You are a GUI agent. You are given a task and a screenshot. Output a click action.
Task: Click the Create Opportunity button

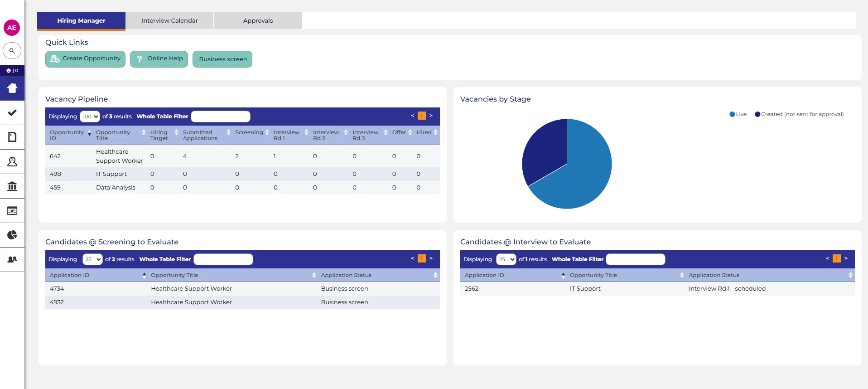click(85, 59)
